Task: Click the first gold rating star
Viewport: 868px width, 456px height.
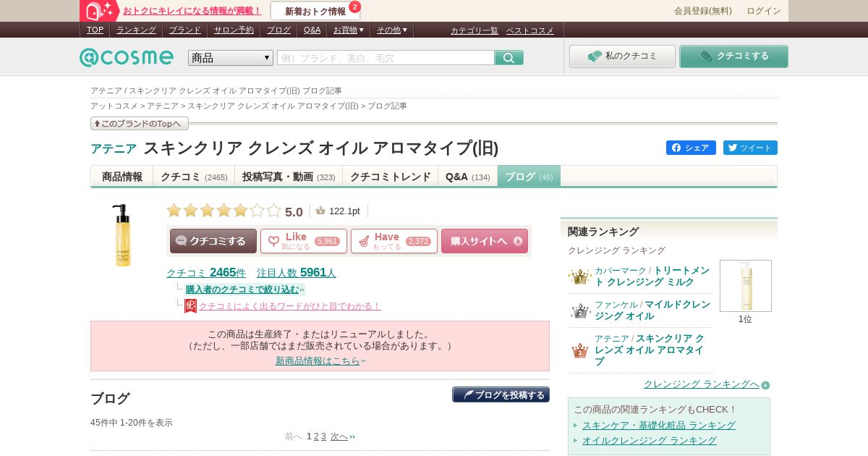Action: coord(174,211)
